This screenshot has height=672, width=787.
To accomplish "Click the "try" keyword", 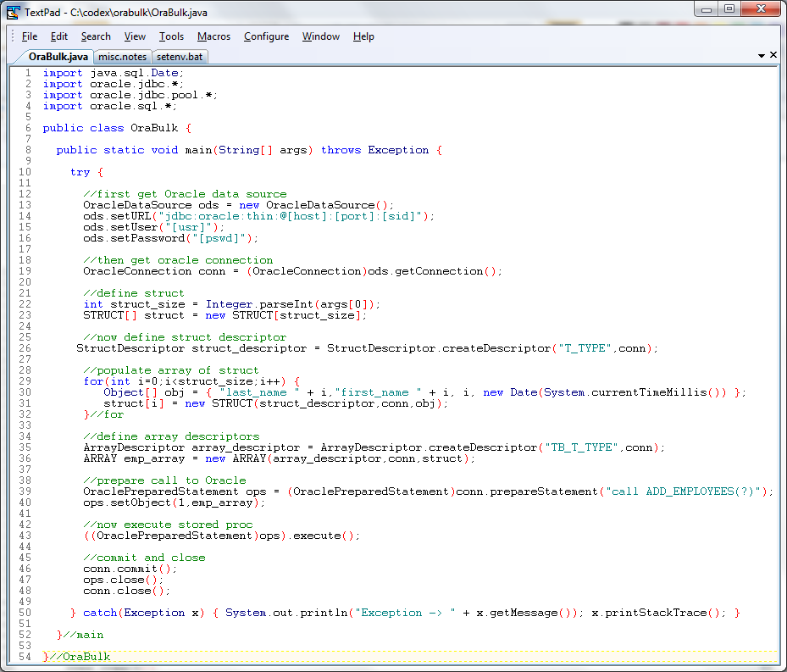I will 80,172.
